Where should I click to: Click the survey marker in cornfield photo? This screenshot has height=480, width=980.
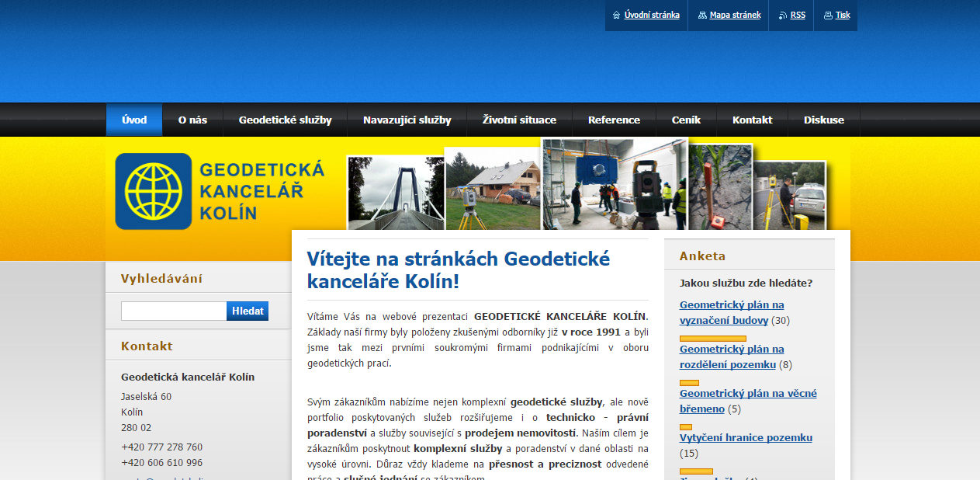click(x=720, y=187)
